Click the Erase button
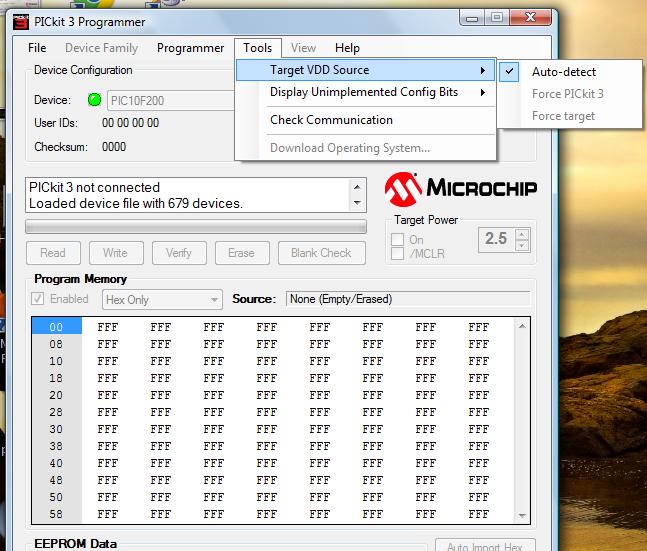Image resolution: width=647 pixels, height=551 pixels. tap(242, 253)
